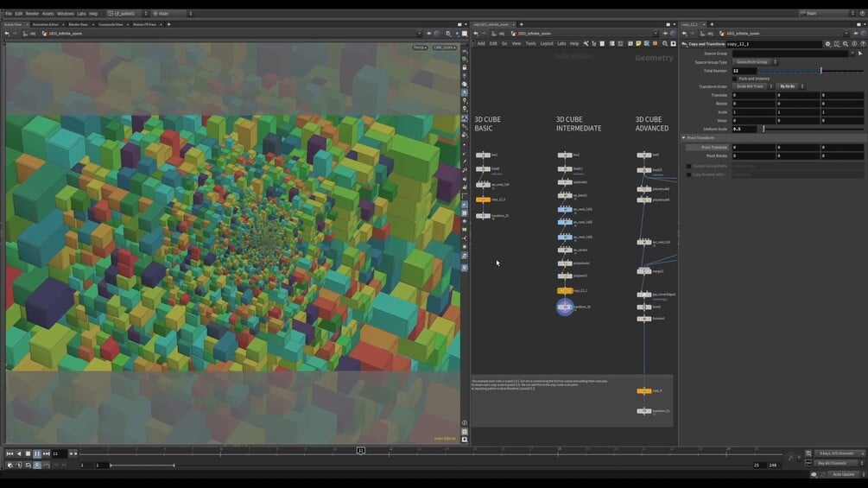Viewport: 868px width, 488px height.
Task: Click scene view back navigation arrow
Action: [x=7, y=34]
